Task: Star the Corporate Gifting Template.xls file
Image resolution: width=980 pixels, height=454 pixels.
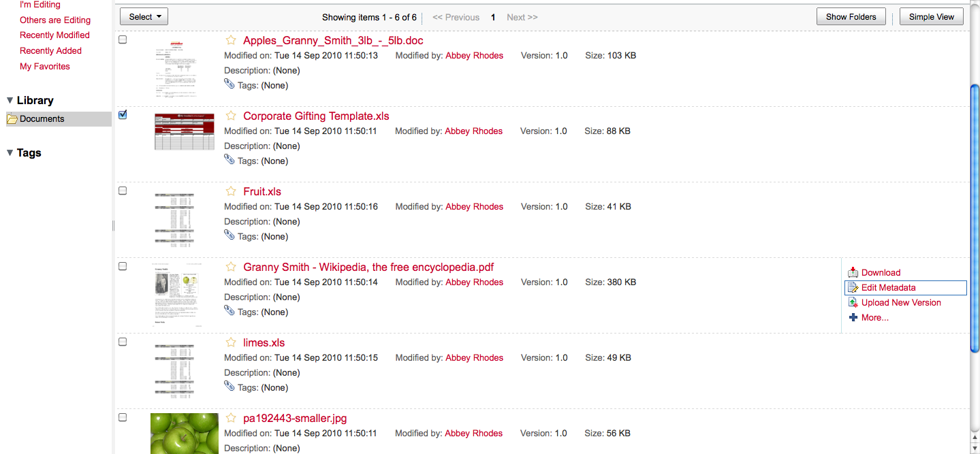Action: point(231,116)
